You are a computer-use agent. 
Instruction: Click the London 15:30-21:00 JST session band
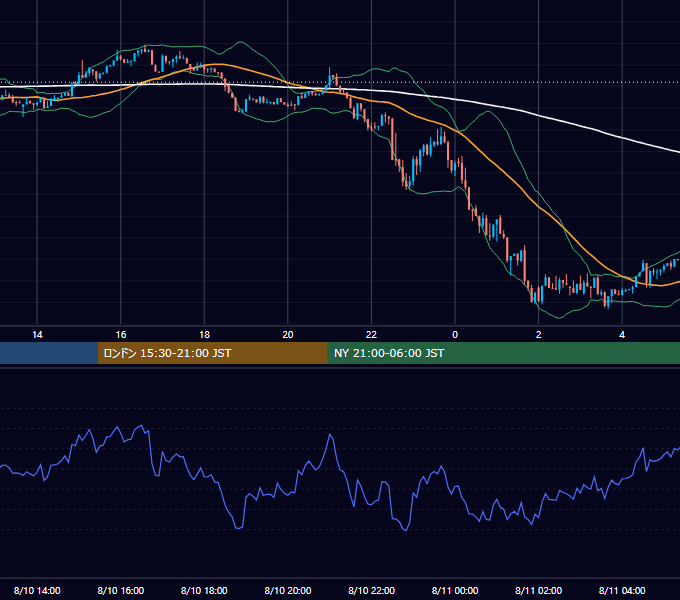click(x=212, y=353)
